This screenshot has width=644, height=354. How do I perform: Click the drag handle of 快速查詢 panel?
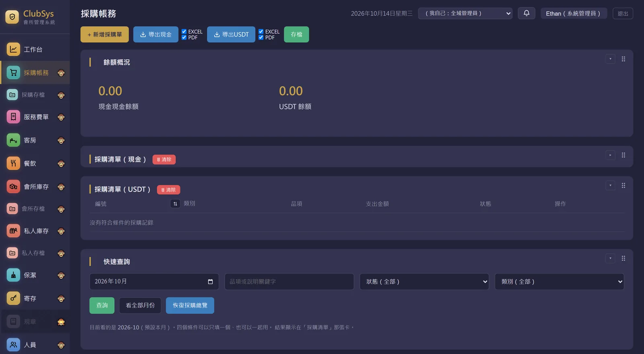click(623, 258)
